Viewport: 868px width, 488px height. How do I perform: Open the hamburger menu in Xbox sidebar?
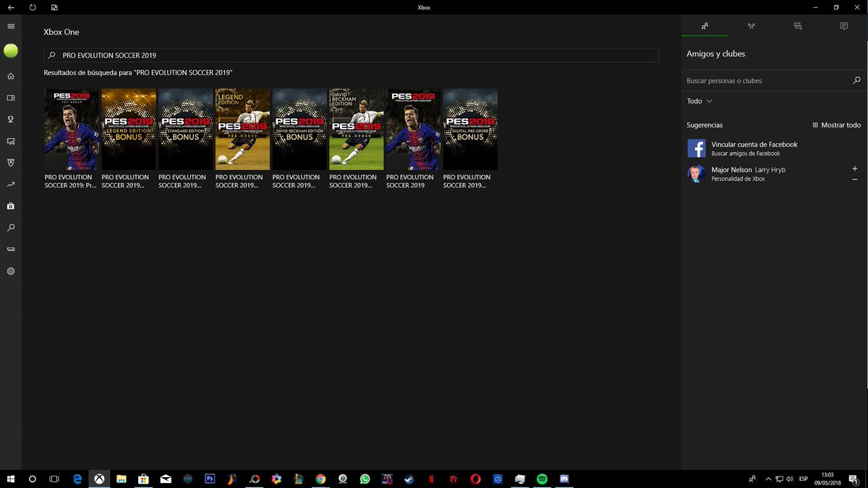point(11,26)
